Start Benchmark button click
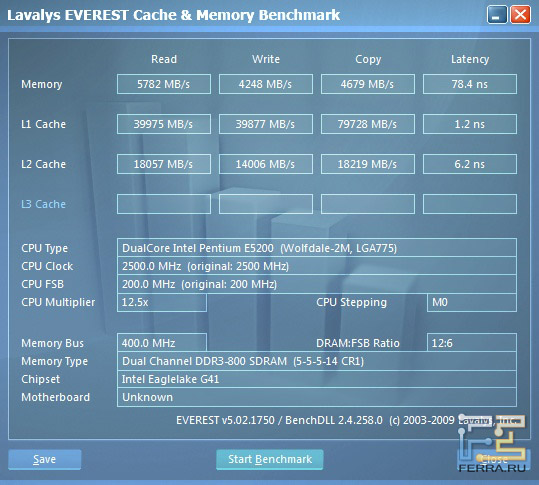Image resolution: width=539 pixels, height=485 pixels. click(x=270, y=459)
